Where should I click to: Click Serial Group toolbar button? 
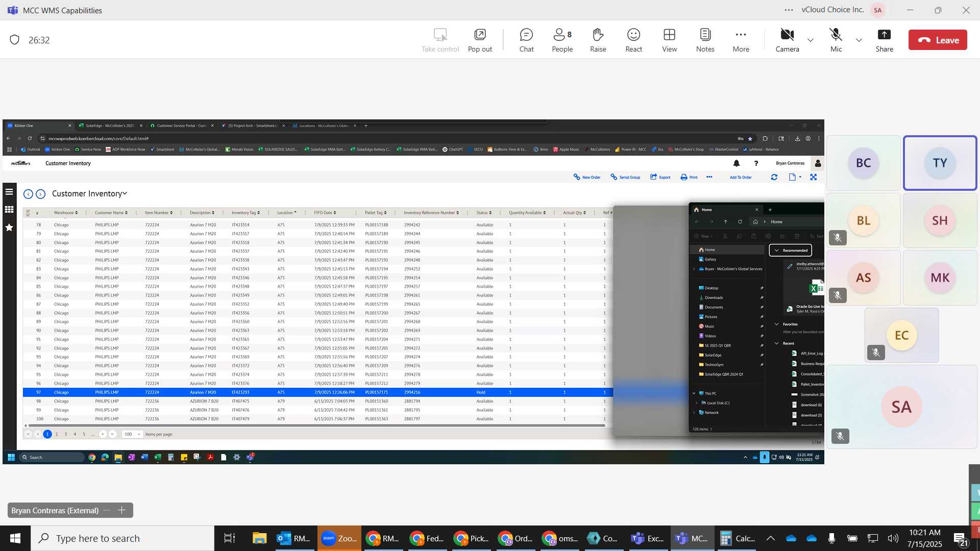pos(625,177)
